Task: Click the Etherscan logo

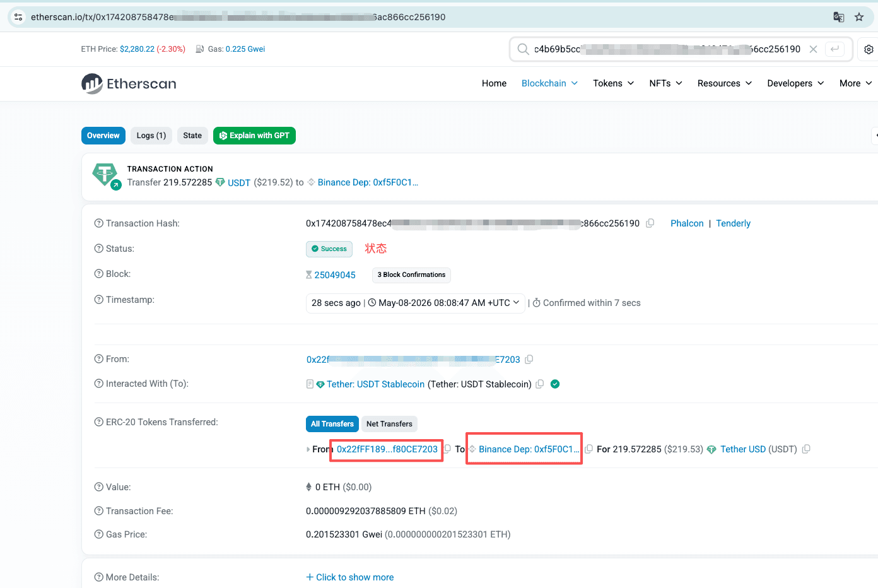Action: coord(129,84)
